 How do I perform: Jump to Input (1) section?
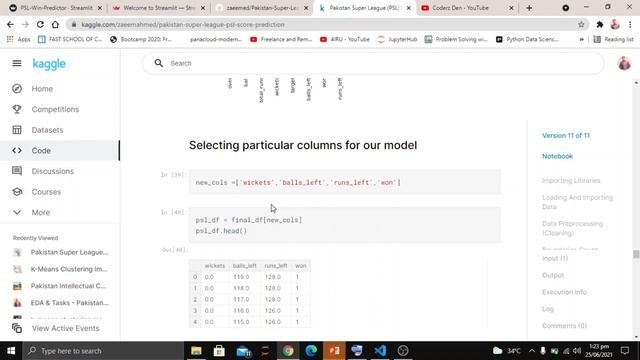tap(555, 258)
